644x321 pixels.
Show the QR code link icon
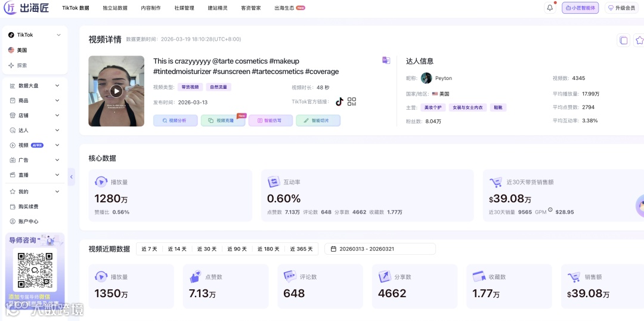(x=352, y=102)
